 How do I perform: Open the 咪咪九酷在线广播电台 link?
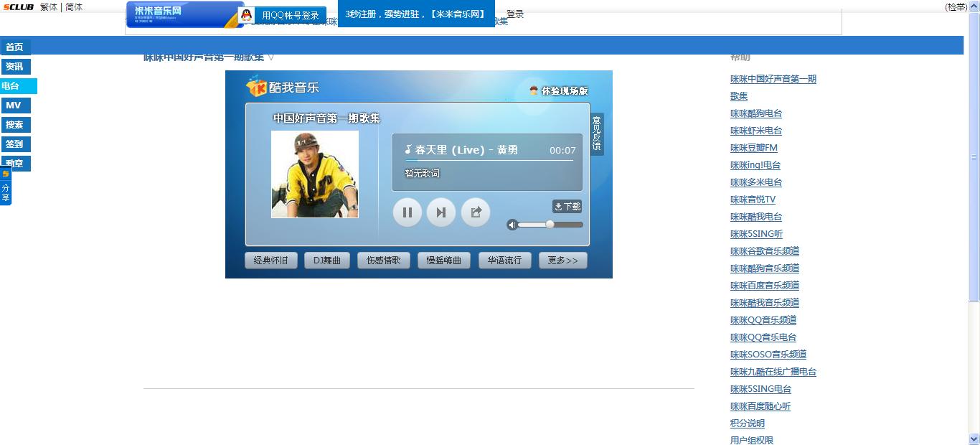click(x=773, y=372)
